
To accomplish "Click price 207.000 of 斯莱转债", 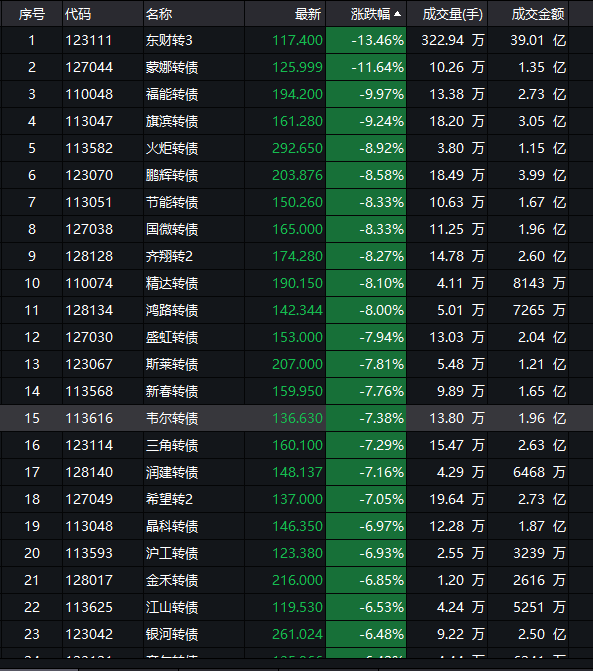I will 297,364.
